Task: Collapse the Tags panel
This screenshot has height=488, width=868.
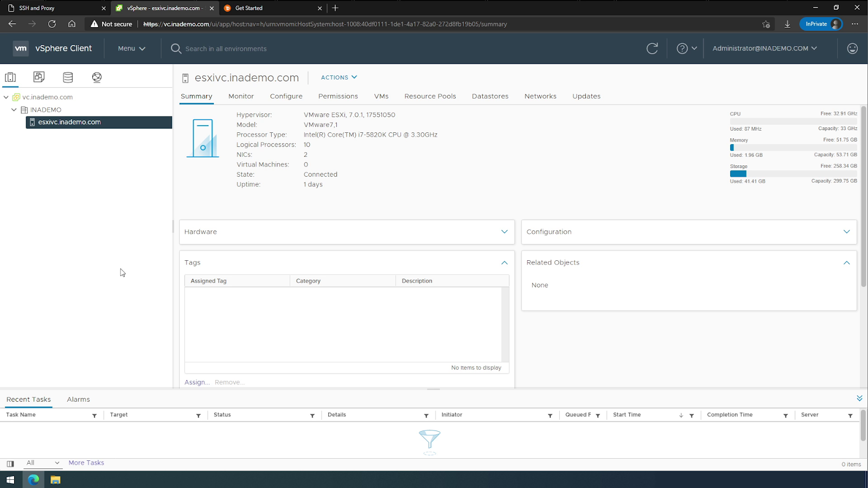Action: 505,262
